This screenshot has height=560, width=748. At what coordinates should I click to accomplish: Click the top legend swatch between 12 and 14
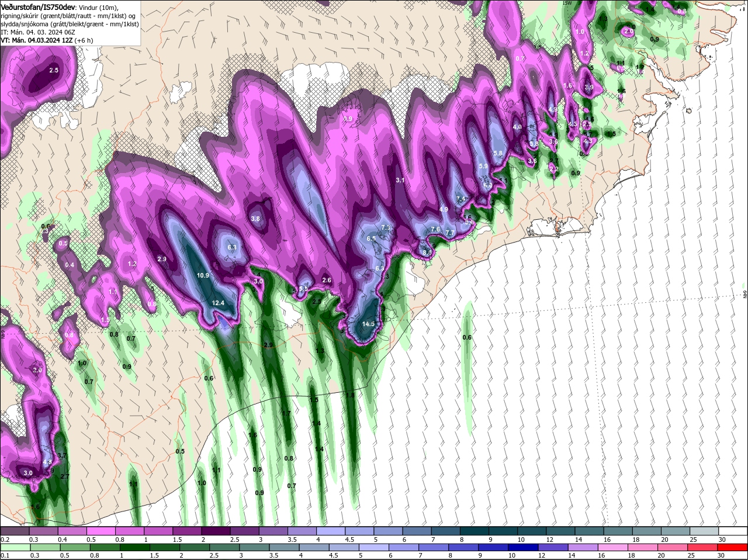561,531
